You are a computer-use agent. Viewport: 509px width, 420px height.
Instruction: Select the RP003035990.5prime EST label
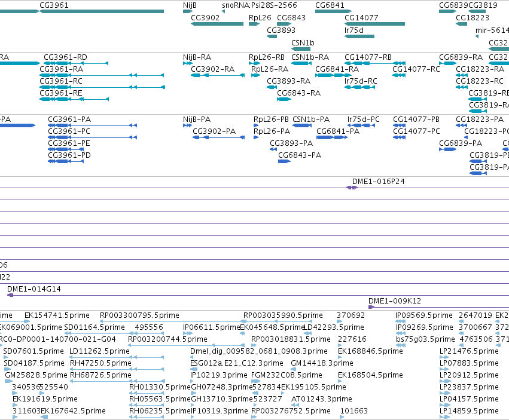[283, 315]
